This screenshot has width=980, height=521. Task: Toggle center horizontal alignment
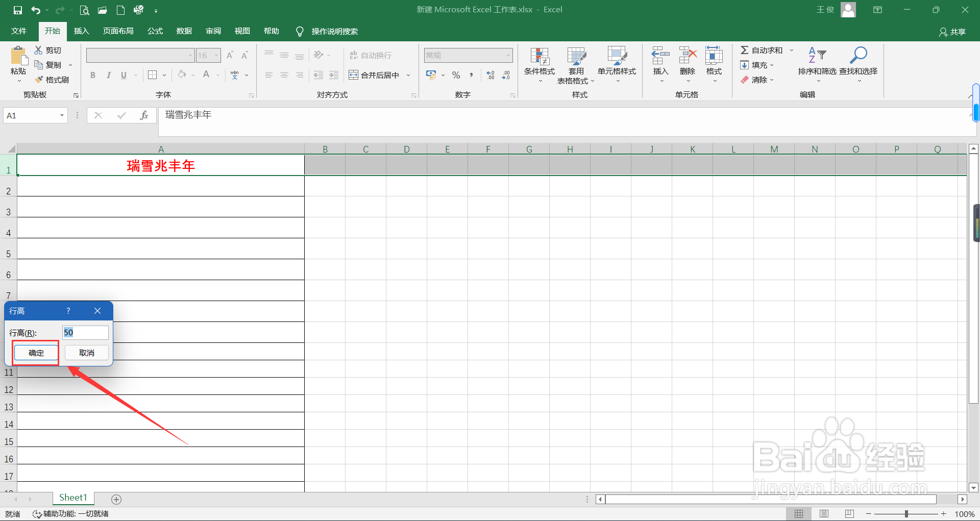284,75
